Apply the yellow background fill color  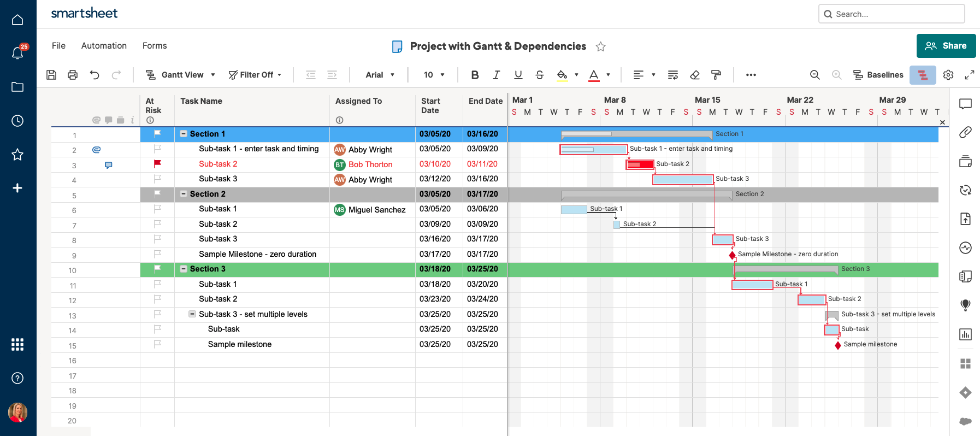(562, 75)
